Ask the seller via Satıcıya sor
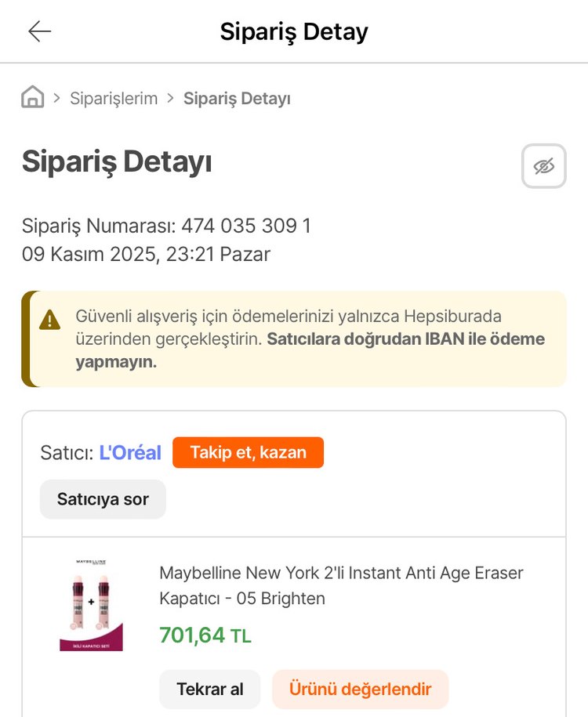The height and width of the screenshot is (717, 588). tap(103, 499)
